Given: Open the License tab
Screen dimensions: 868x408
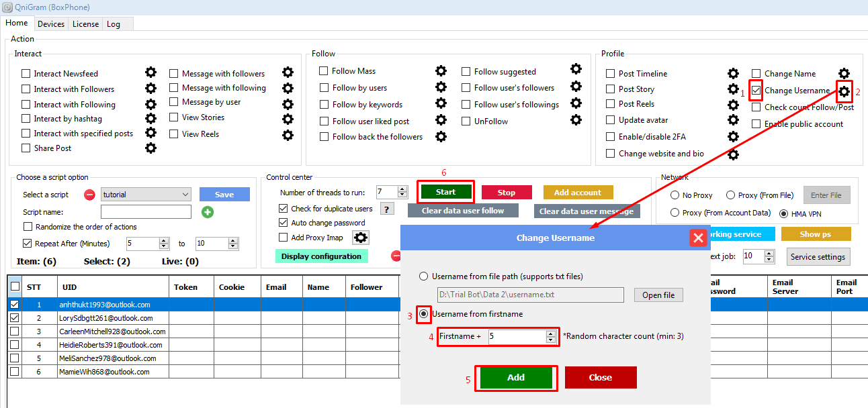Looking at the screenshot, I should (x=85, y=24).
